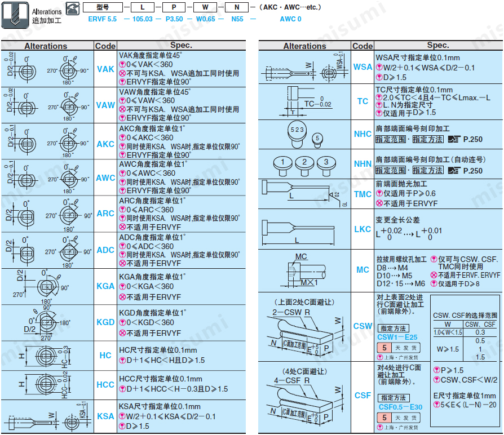
Task: Click the KGD code cell
Action: coord(105,322)
